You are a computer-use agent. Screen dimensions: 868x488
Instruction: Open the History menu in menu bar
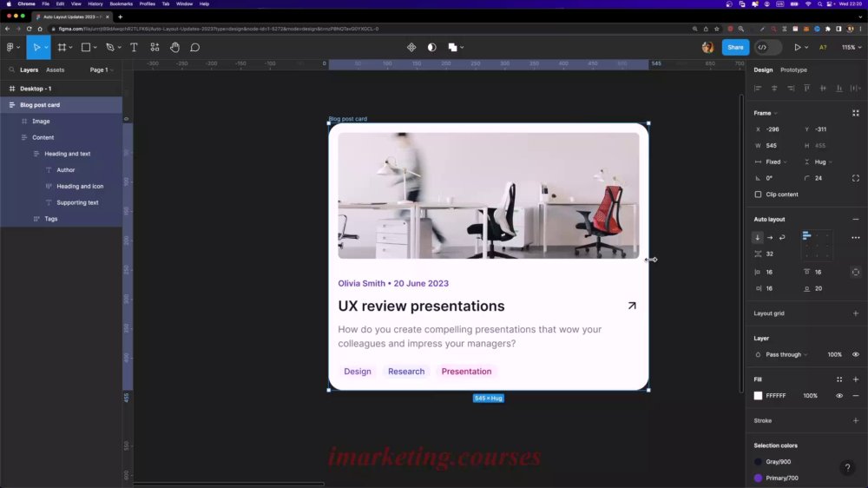tap(95, 3)
